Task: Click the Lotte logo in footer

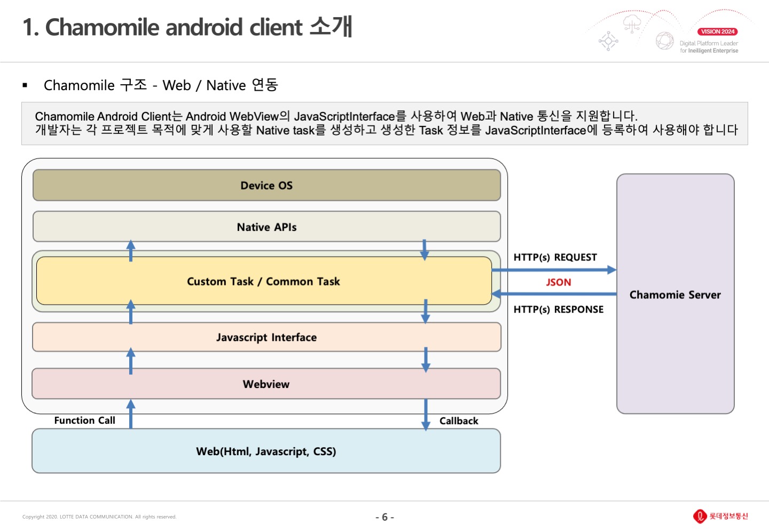Action: (x=720, y=516)
